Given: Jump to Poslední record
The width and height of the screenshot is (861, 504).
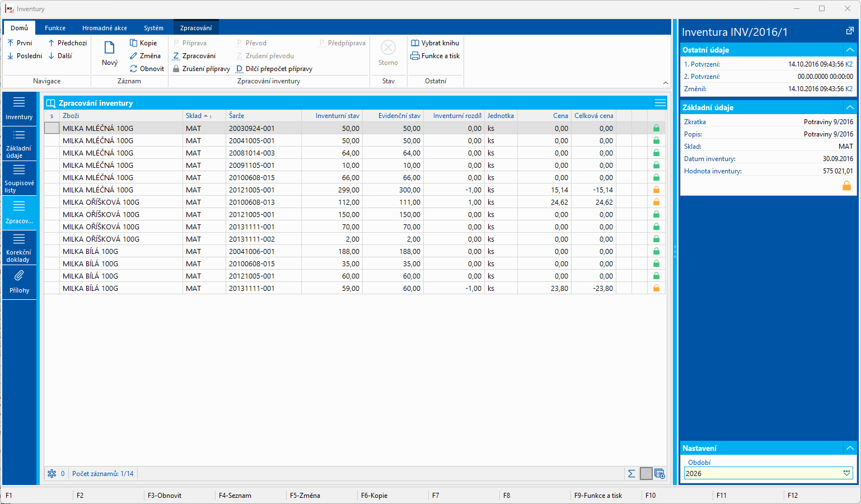Looking at the screenshot, I should [x=25, y=56].
